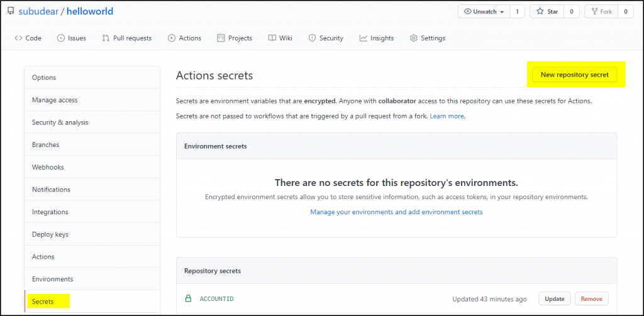Click the ACCOUNTID secret name
Screen dimensions: 644x316
click(216, 299)
